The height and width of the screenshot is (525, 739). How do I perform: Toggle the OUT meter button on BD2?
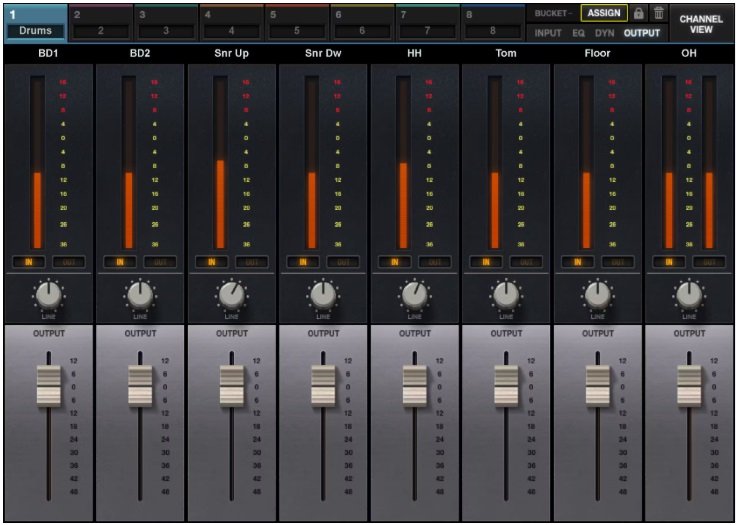coord(160,262)
